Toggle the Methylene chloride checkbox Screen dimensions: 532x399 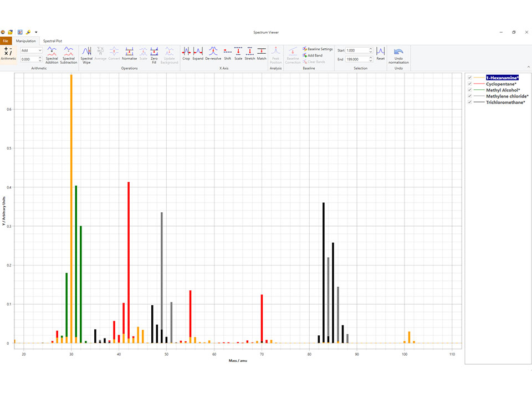[x=469, y=96]
